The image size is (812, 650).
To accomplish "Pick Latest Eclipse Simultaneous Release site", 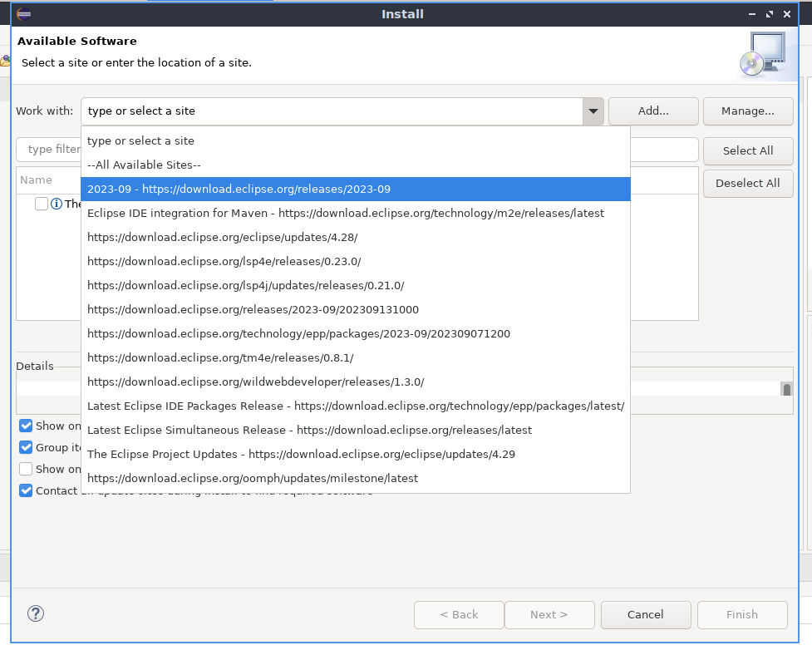I will (x=309, y=430).
